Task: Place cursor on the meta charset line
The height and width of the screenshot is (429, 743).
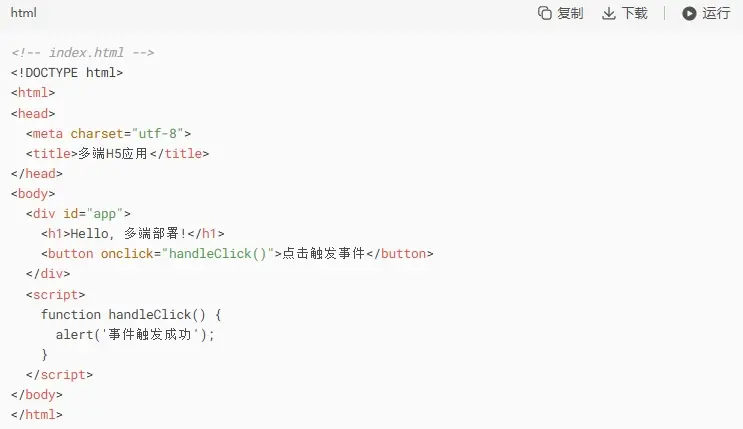Action: pos(108,133)
